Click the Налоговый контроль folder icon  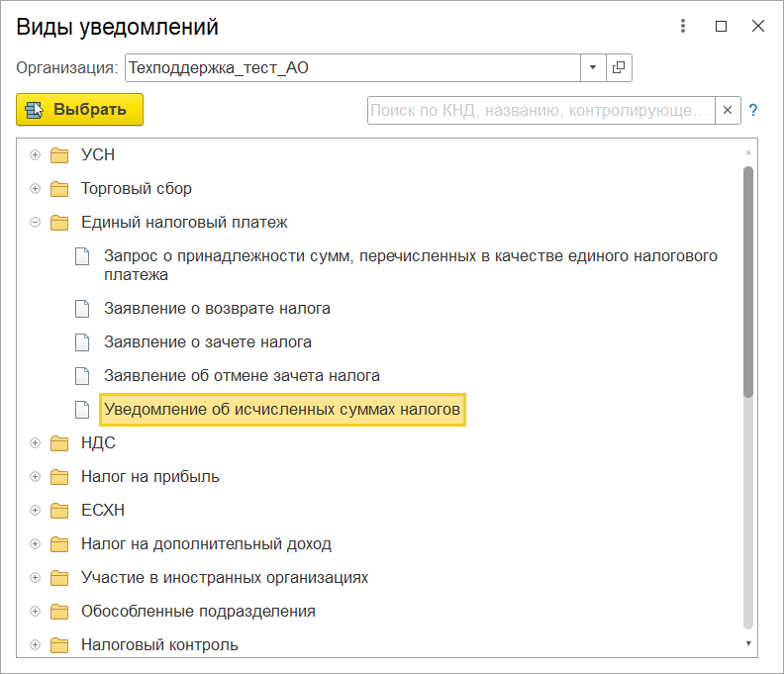tap(59, 644)
